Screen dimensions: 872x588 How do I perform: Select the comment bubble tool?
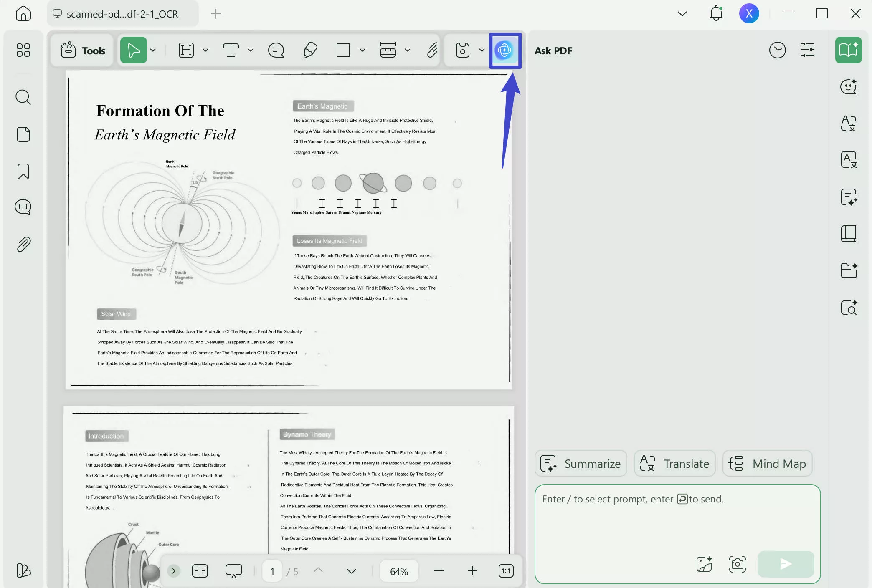(276, 50)
